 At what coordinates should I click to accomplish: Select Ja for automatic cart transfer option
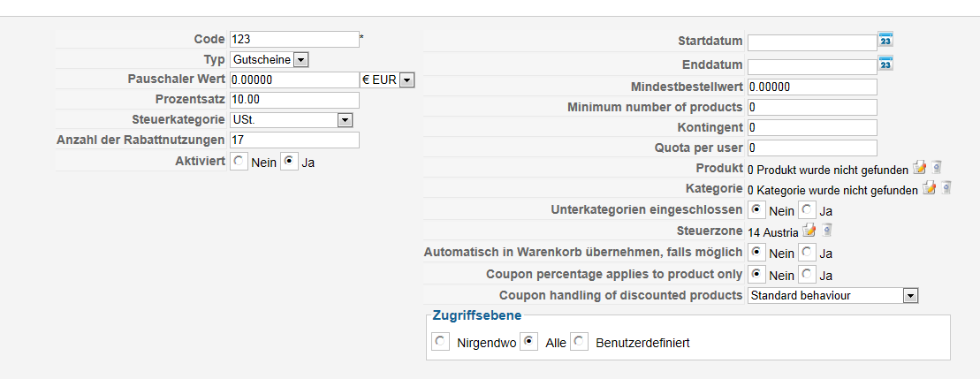(x=807, y=253)
